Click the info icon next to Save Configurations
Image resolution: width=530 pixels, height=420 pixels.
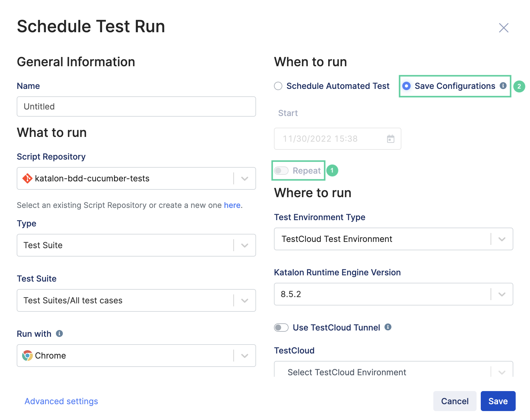coord(503,86)
